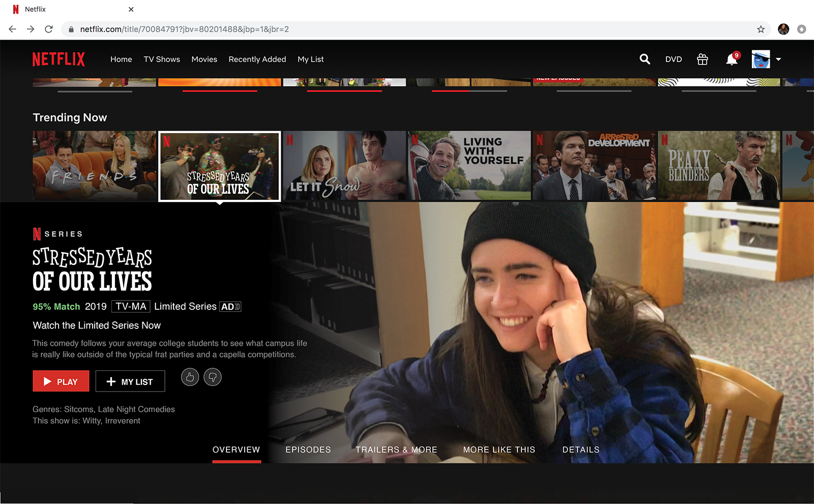Open TV Shows in the navigation

pos(162,59)
